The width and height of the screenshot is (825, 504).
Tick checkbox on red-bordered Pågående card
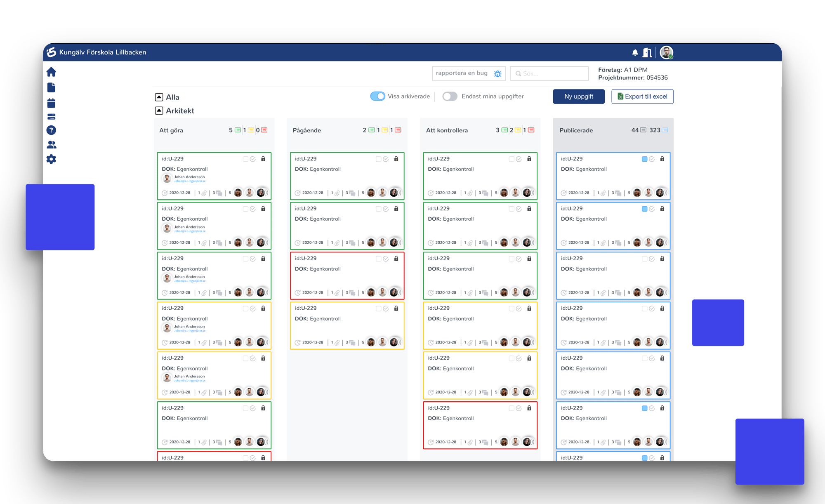point(378,259)
